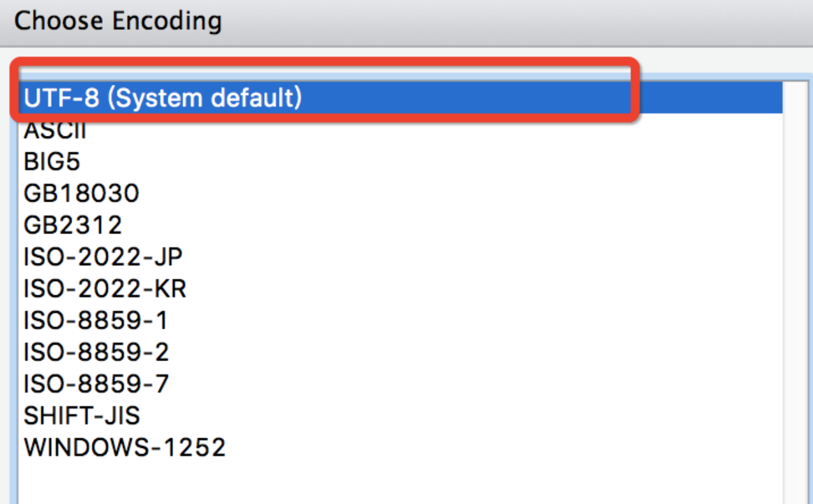Select the ISO-8859-2 list item
This screenshot has width=813, height=504.
[96, 352]
